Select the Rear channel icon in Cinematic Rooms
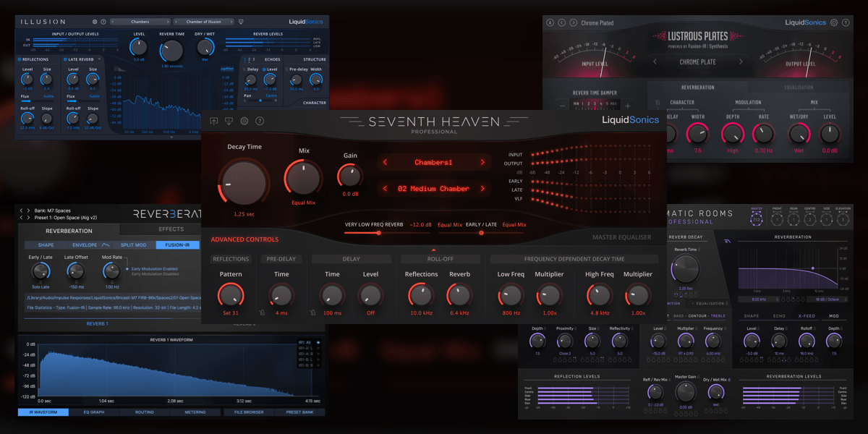 click(793, 218)
